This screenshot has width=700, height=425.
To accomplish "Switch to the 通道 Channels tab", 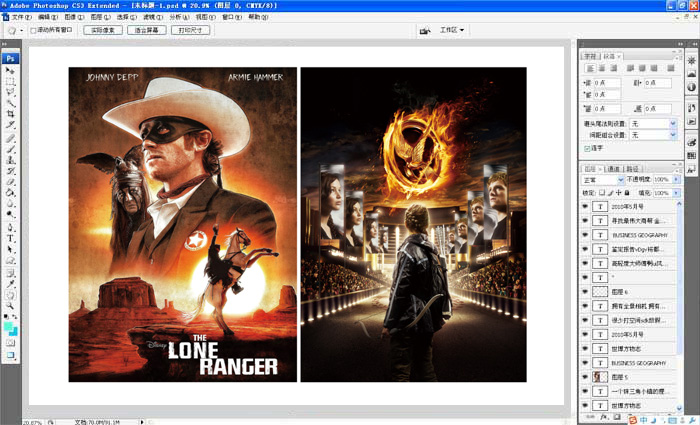I will (x=613, y=169).
